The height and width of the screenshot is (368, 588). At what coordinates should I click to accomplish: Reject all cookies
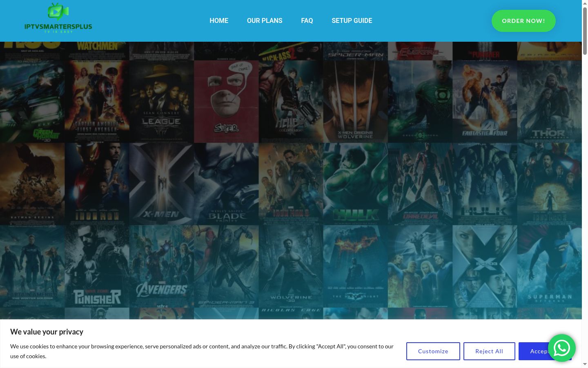point(489,351)
